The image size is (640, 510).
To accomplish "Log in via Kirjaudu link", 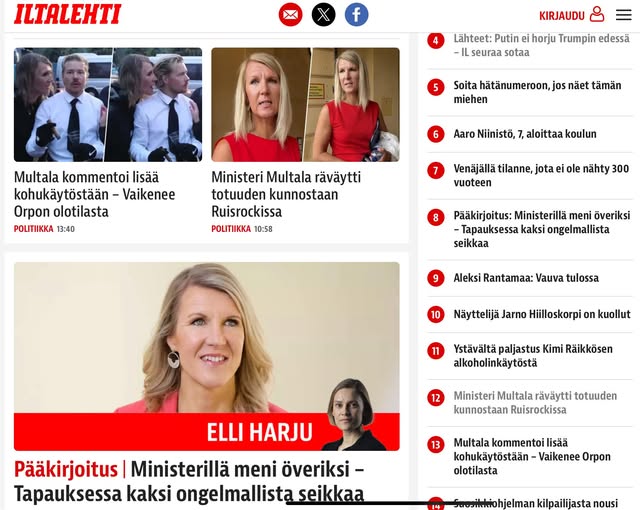I will tap(562, 16).
